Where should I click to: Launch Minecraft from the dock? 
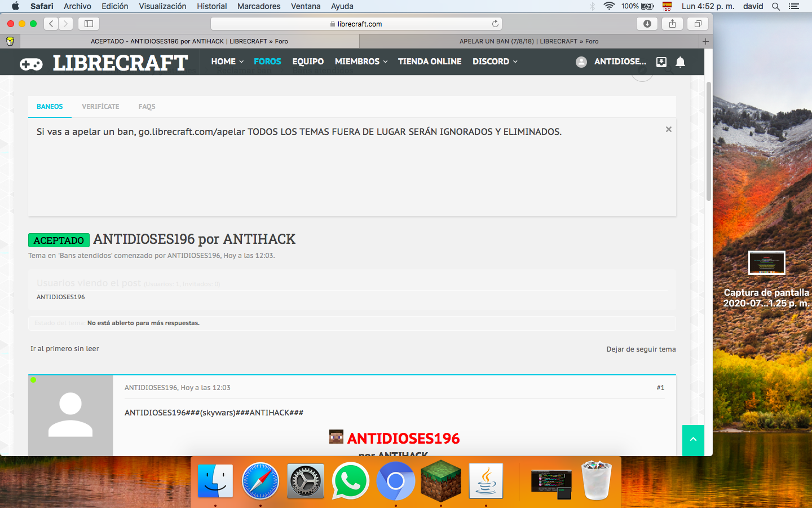point(440,481)
